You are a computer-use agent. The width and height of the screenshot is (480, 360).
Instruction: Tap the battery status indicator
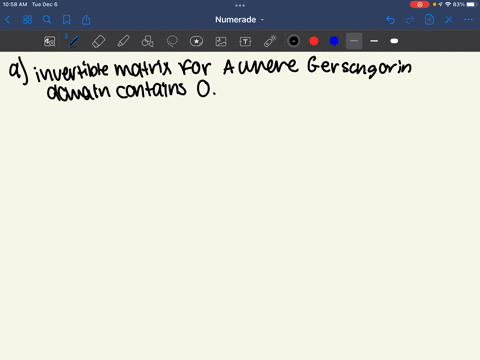472,4
